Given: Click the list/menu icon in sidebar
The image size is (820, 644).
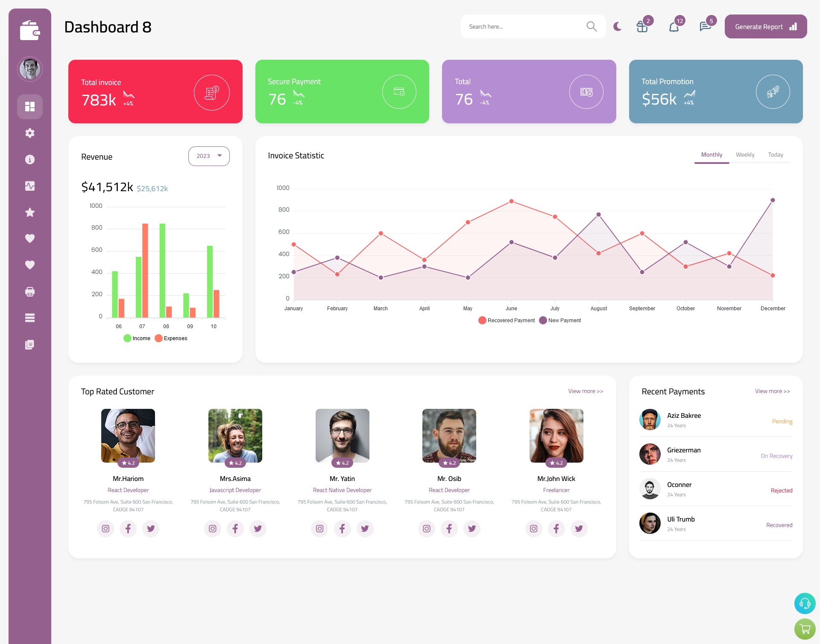Looking at the screenshot, I should [x=29, y=318].
